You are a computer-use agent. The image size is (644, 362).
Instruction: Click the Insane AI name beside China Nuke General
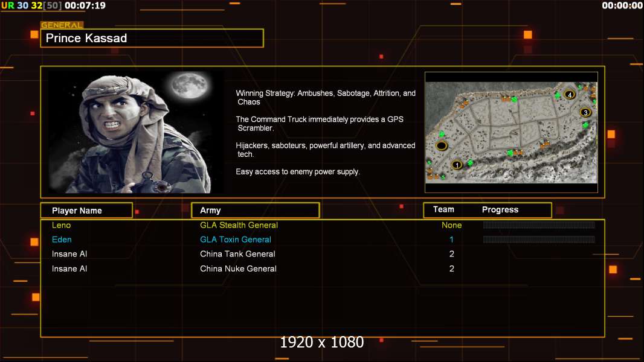pyautogui.click(x=69, y=268)
